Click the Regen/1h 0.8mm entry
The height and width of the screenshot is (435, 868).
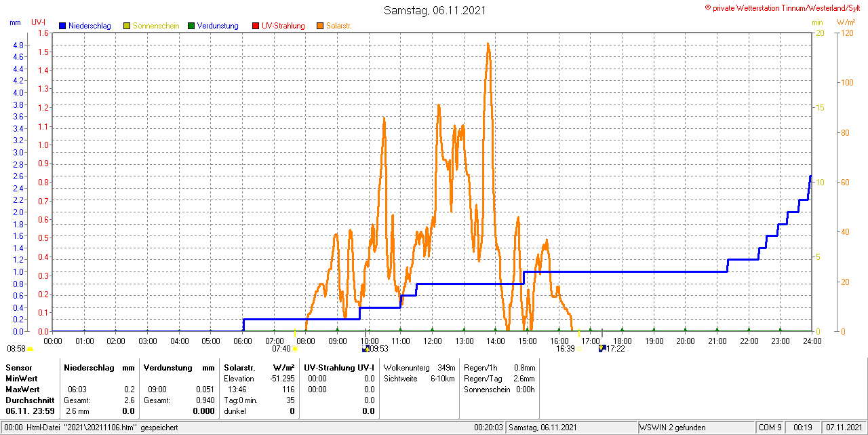coord(499,367)
